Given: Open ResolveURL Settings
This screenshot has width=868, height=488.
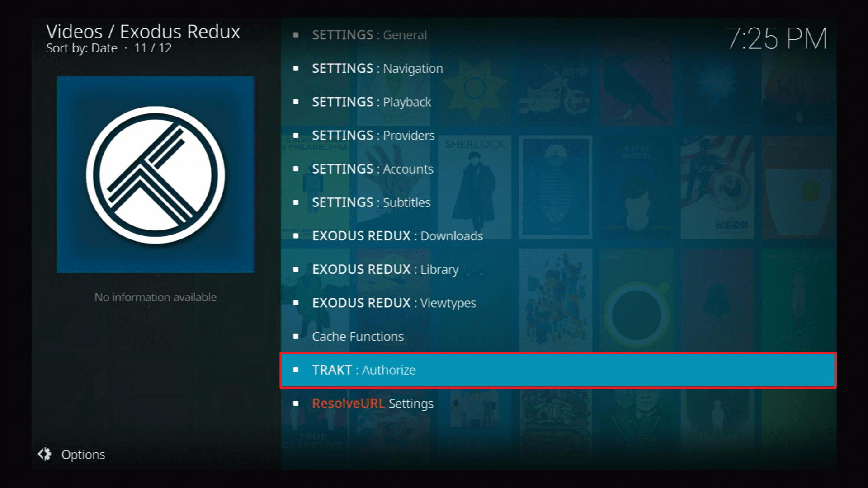Looking at the screenshot, I should pyautogui.click(x=373, y=404).
